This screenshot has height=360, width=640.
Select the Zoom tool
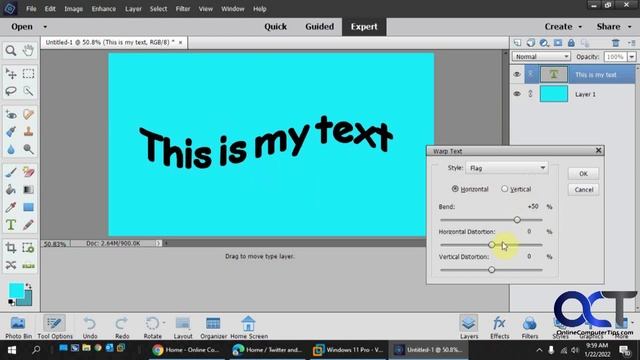click(11, 51)
